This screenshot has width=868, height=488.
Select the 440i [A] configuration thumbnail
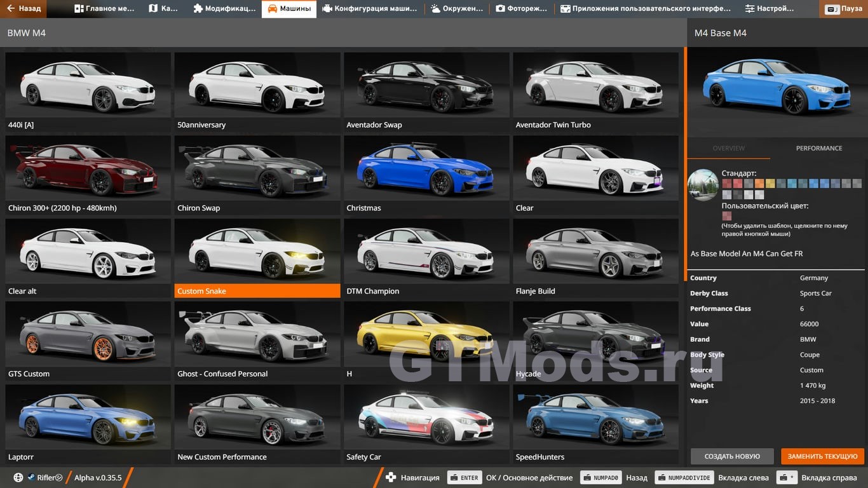[88, 91]
